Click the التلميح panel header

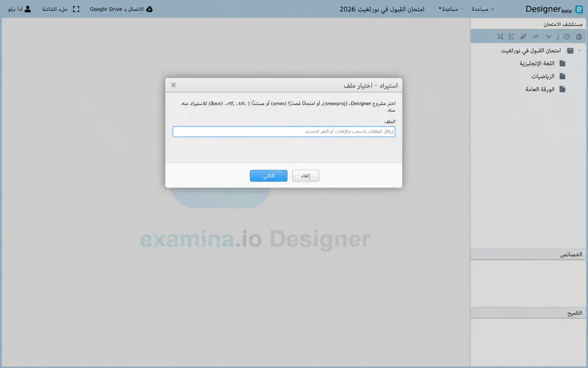(x=528, y=313)
